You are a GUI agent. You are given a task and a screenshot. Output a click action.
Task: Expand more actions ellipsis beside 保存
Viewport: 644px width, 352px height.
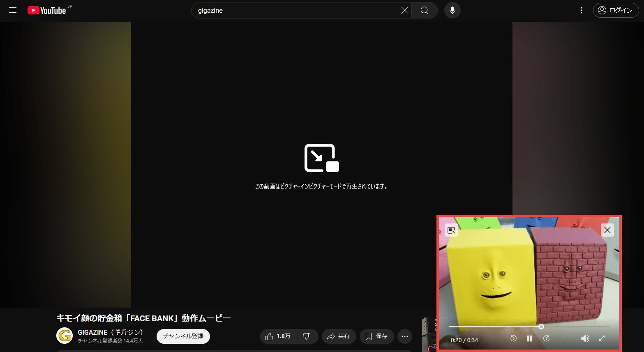coord(405,336)
